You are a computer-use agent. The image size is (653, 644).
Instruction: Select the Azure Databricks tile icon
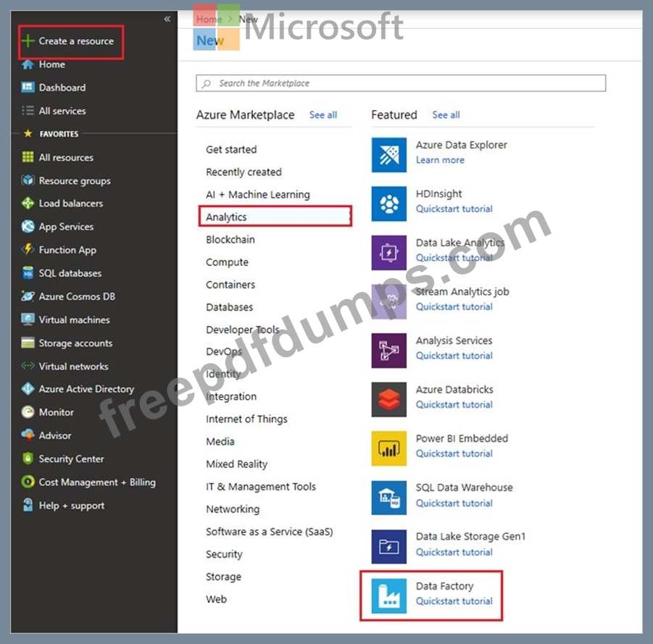pos(389,400)
